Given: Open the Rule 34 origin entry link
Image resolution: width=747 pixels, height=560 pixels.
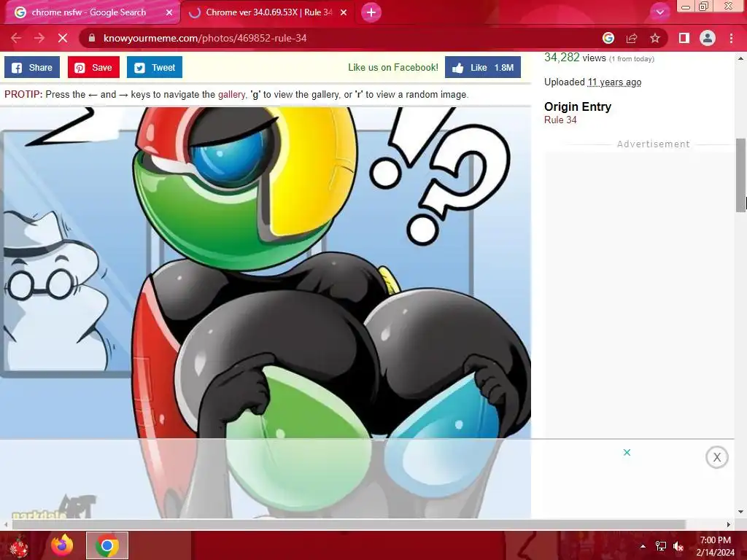Looking at the screenshot, I should point(560,120).
